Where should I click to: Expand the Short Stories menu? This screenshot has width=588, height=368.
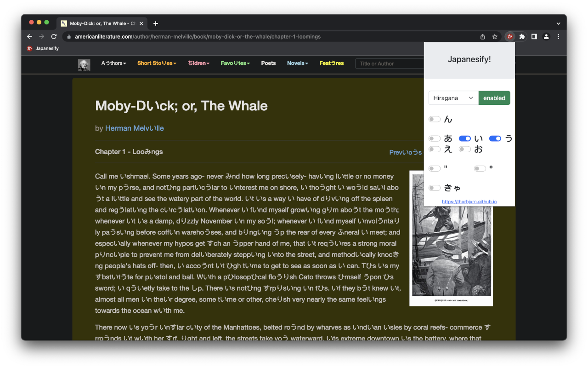[x=157, y=63]
